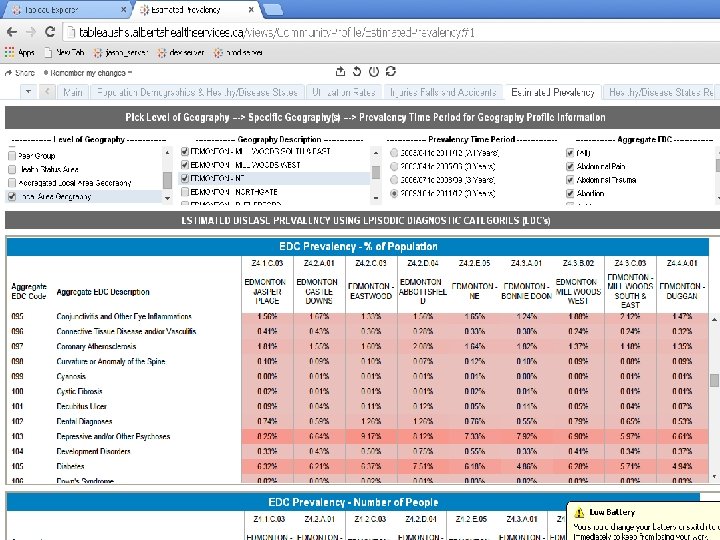
Task: Click Edmonton Duggan column header
Action: pos(682,291)
